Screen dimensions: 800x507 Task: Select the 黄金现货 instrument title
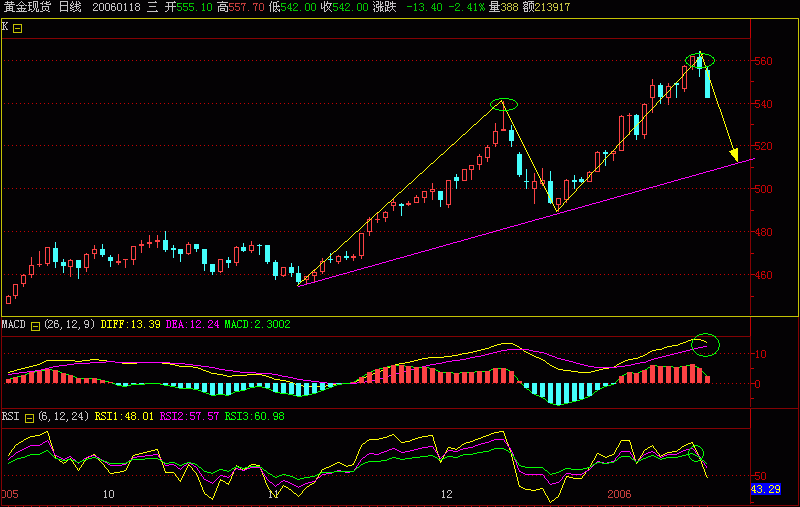click(x=27, y=7)
